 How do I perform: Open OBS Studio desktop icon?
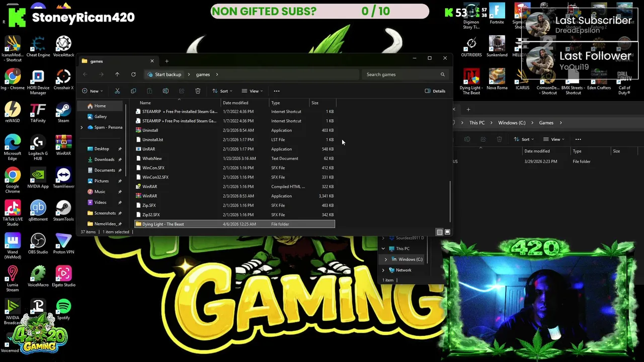coord(38,243)
